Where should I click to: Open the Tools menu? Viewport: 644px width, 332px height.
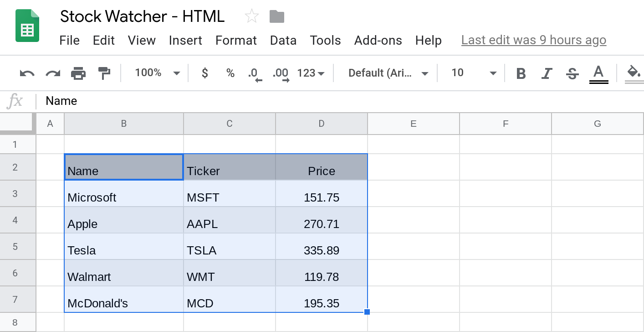click(326, 40)
